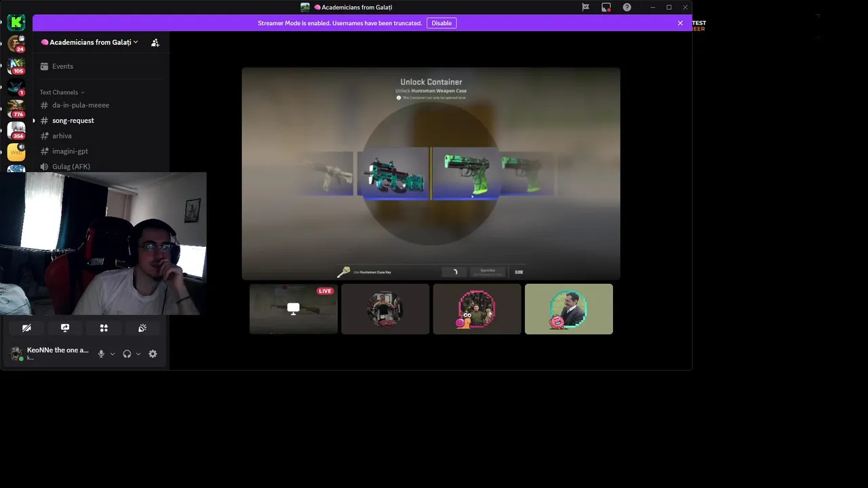Expand headphone output options arrow
868x488 pixels.
(138, 354)
